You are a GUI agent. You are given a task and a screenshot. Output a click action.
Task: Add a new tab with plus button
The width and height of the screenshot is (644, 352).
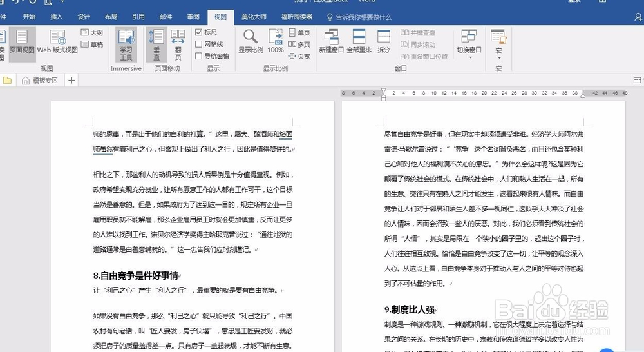(71, 80)
